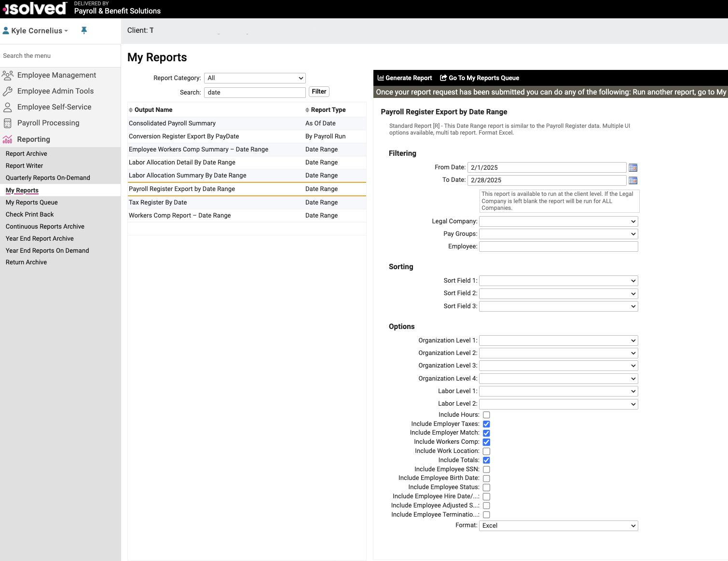The width and height of the screenshot is (728, 561).
Task: Enable Include Employee SSN
Action: pos(486,469)
